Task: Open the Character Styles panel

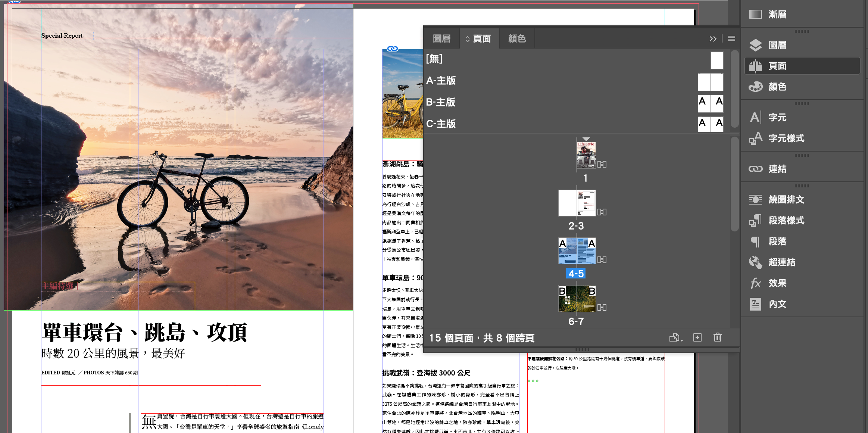Action: 756,138
